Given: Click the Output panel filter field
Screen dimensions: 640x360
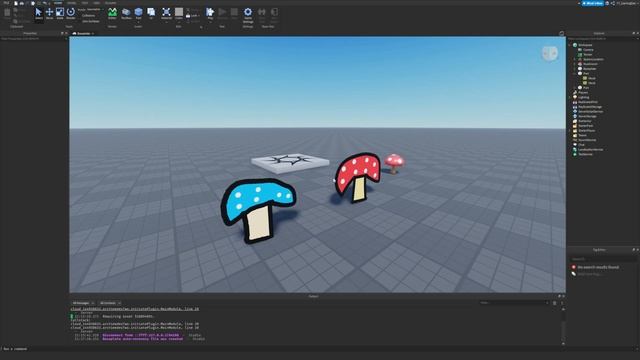Looking at the screenshot, I should point(514,303).
